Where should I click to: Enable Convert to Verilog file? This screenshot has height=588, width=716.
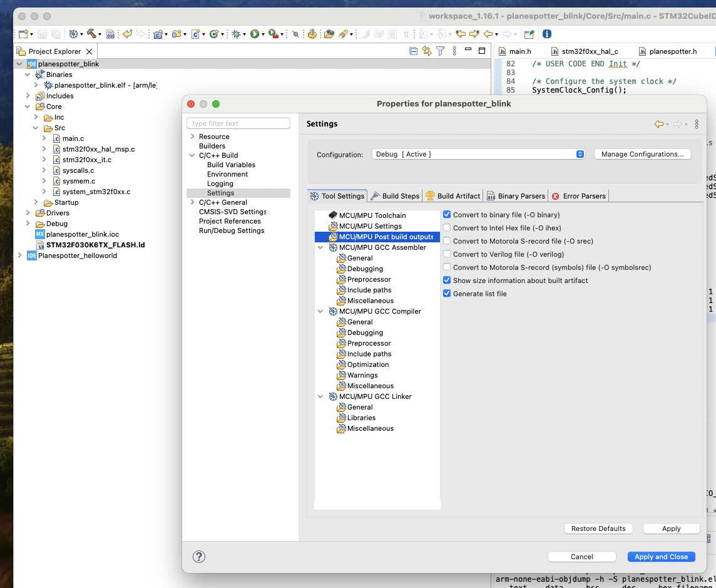coord(447,254)
